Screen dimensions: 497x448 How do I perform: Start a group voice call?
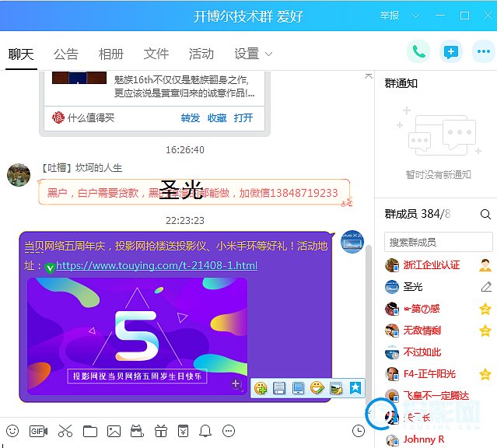(x=418, y=51)
